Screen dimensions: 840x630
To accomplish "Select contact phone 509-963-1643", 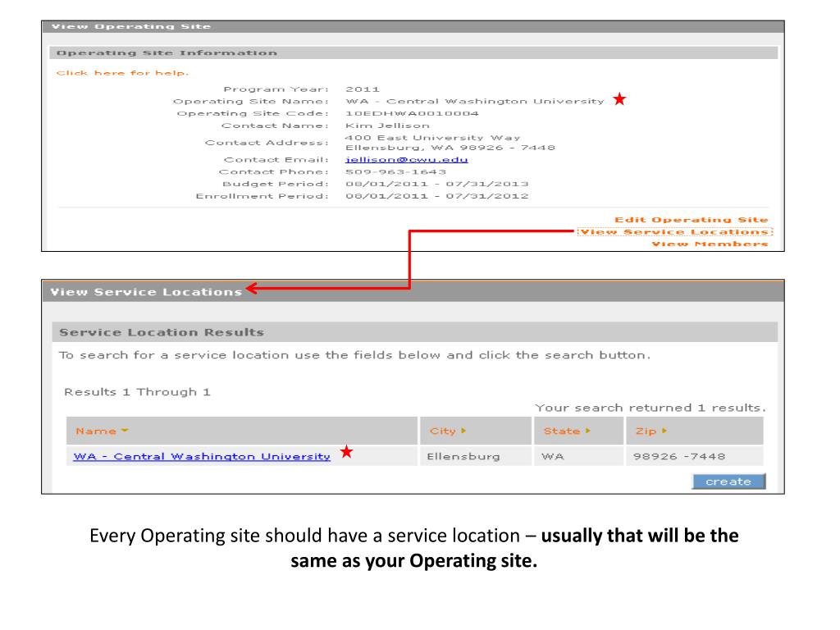I will [x=395, y=172].
